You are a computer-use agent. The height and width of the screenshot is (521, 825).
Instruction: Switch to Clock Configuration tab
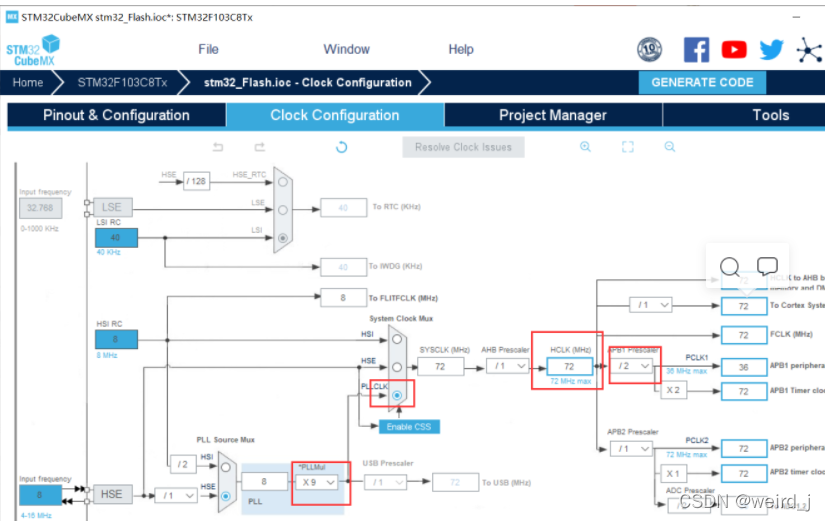pos(335,115)
